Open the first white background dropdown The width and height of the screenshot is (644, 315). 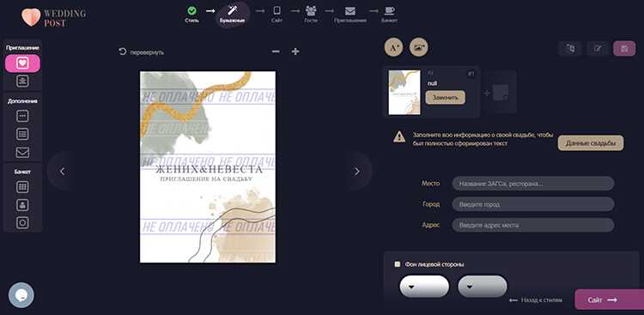(x=424, y=287)
